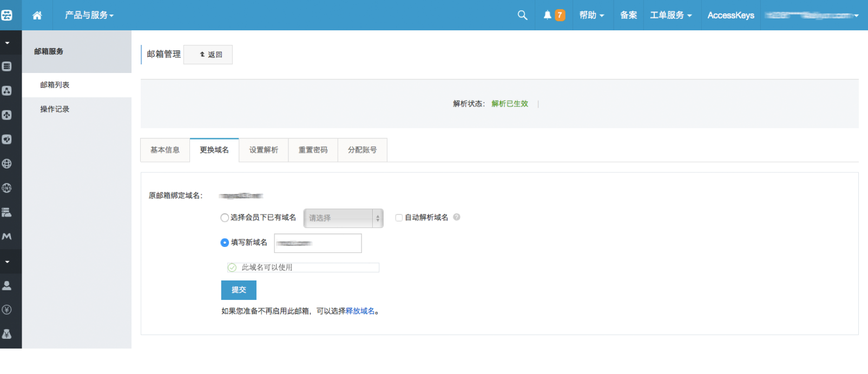Enable the 自动解析域名 checkbox
Viewport: 868px width, 374px height.
tap(399, 218)
